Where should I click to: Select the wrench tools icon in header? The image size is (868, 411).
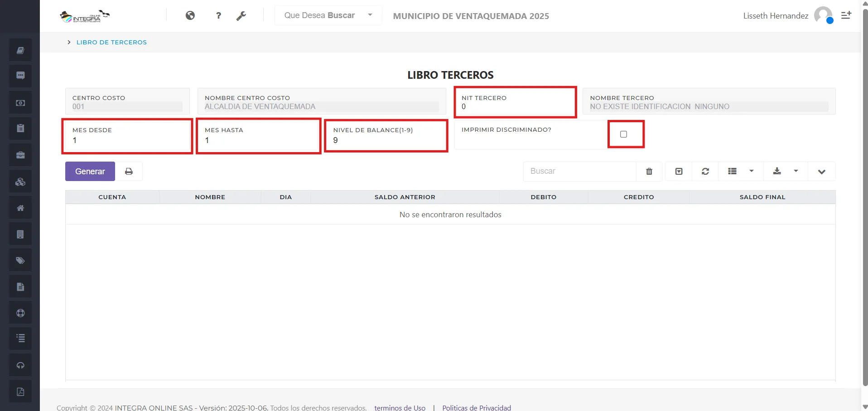click(241, 15)
